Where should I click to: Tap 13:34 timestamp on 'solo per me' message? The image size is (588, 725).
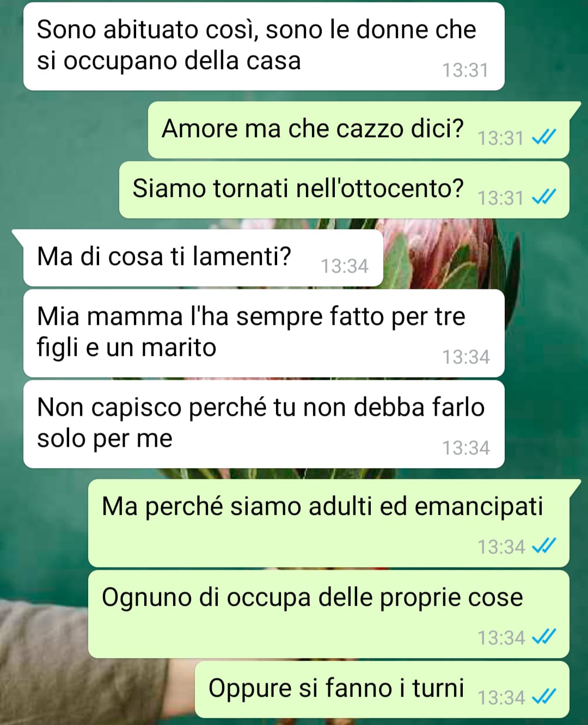465,448
